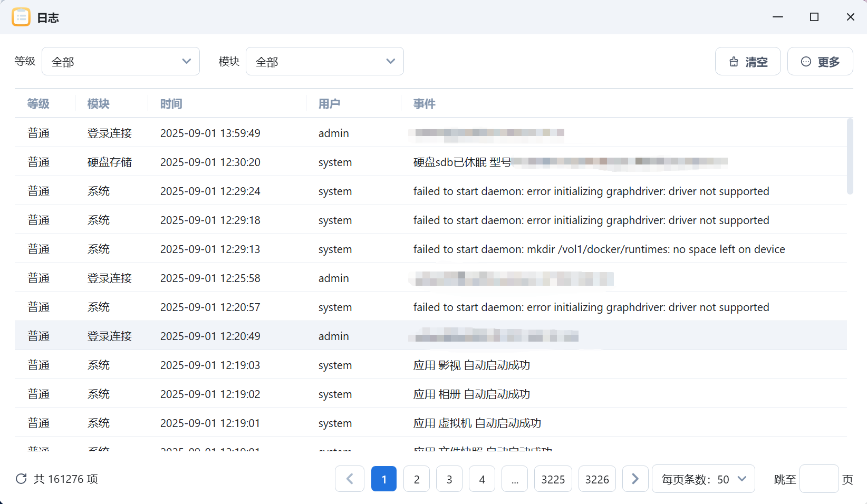The height and width of the screenshot is (504, 867).
Task: Click the refresh icon beside total count
Action: coord(21,479)
